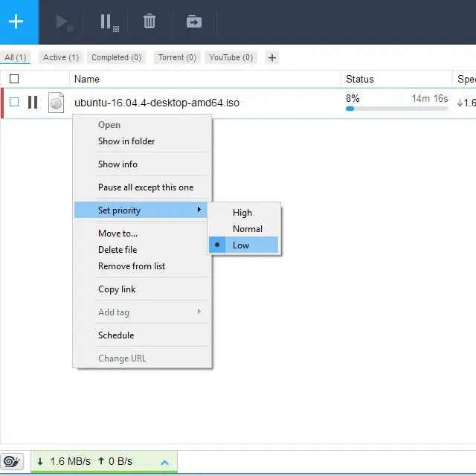This screenshot has width=476, height=476.
Task: Click the 14m 16s remaining time
Action: (x=430, y=98)
